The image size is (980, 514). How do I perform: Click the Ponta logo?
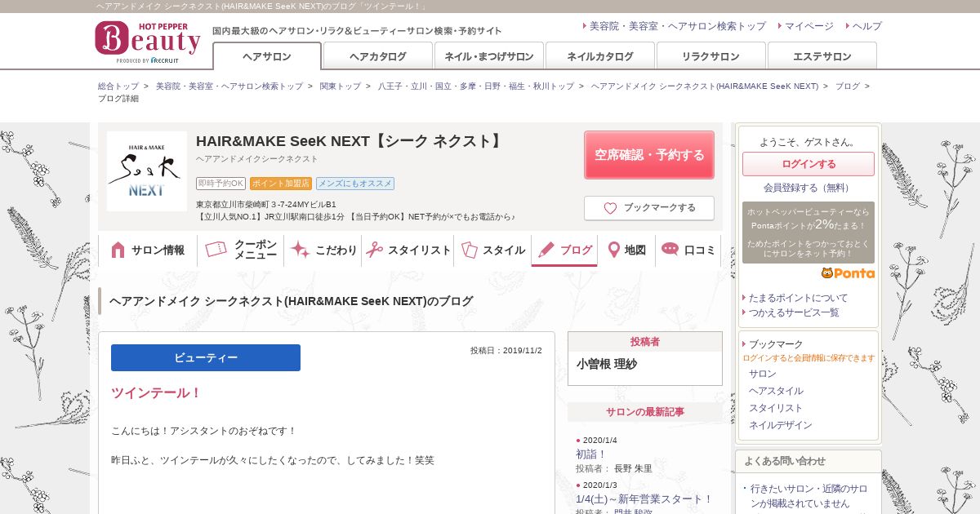pyautogui.click(x=848, y=273)
